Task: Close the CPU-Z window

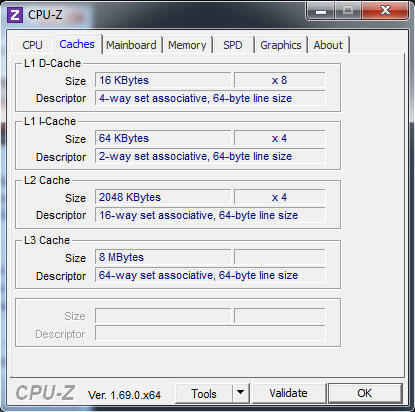Action: 385,11
